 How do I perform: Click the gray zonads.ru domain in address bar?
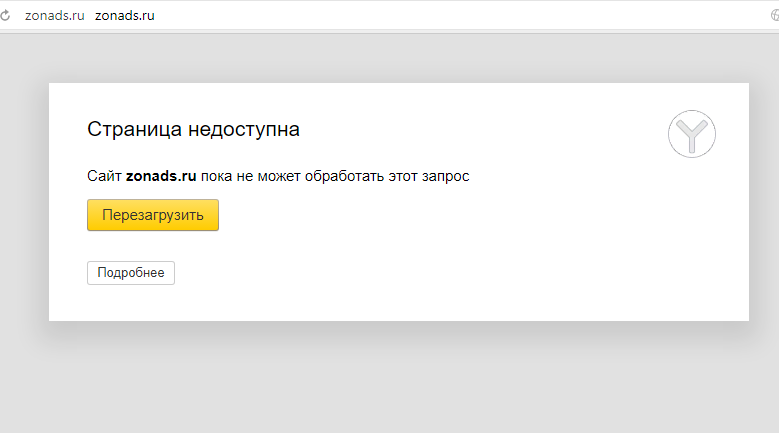click(x=54, y=16)
